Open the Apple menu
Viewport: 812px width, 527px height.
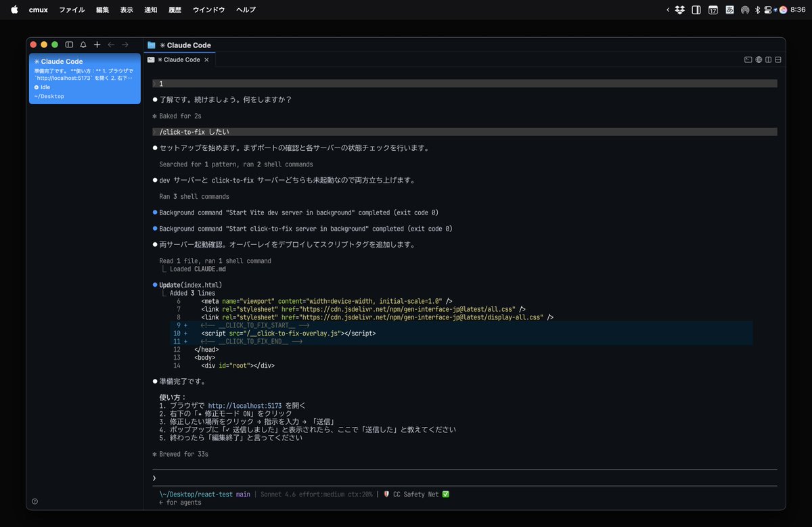click(14, 9)
